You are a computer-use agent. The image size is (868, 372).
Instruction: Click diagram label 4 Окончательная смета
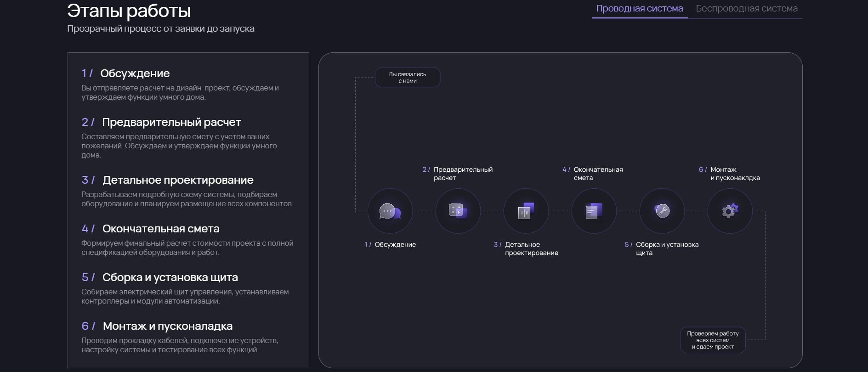[593, 174]
